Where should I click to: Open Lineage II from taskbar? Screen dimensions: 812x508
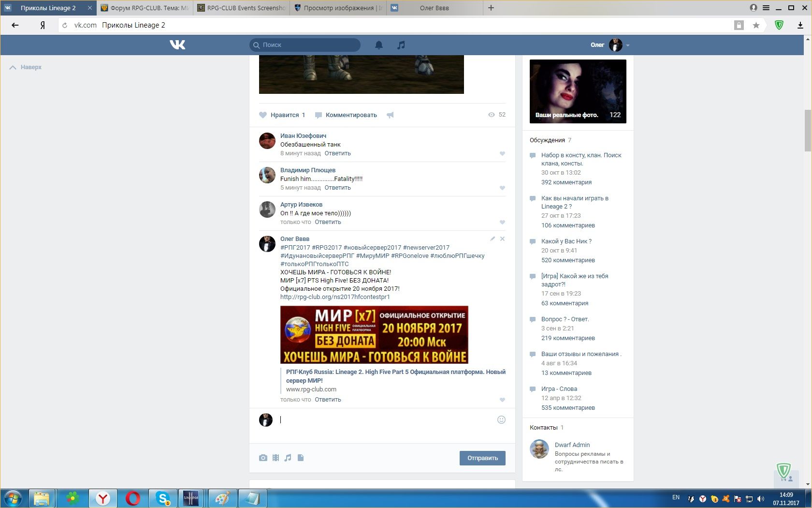pyautogui.click(x=191, y=498)
